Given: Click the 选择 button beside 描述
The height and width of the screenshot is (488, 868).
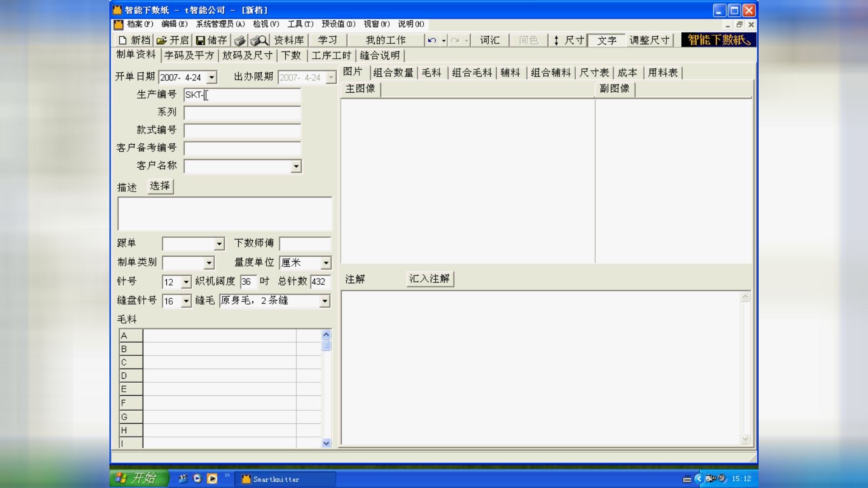Looking at the screenshot, I should coord(160,186).
